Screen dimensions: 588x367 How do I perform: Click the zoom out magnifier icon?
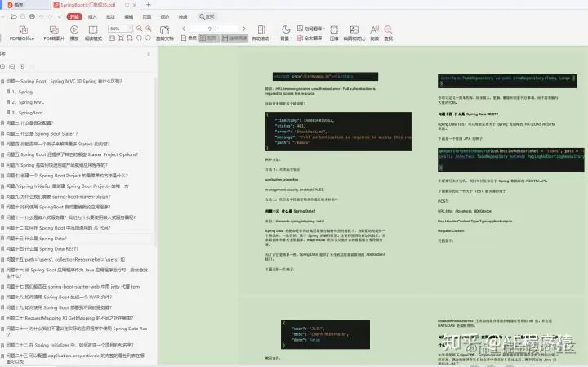point(140,29)
